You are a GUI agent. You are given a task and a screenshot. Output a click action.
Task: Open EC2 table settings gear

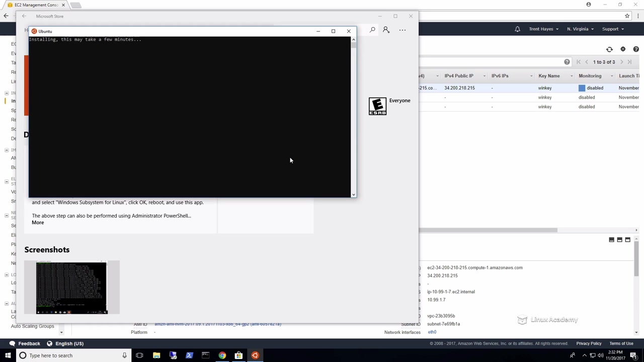[623, 49]
